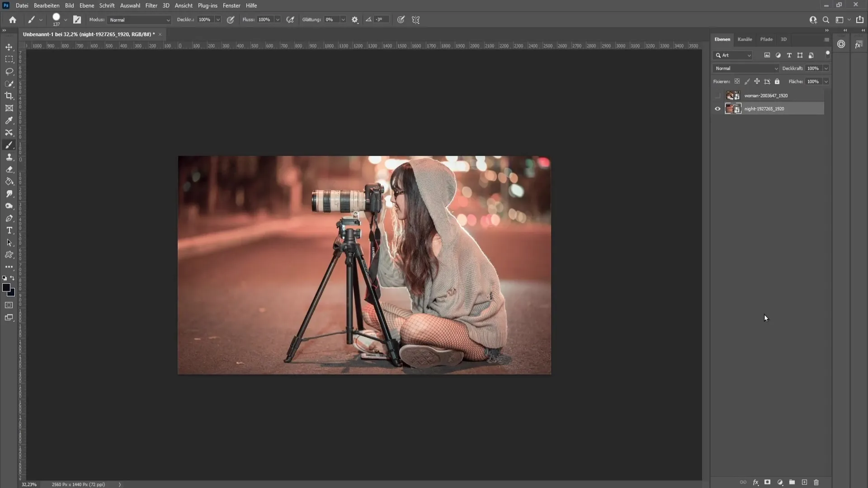
Task: Toggle lock transparent pixels
Action: [x=737, y=81]
